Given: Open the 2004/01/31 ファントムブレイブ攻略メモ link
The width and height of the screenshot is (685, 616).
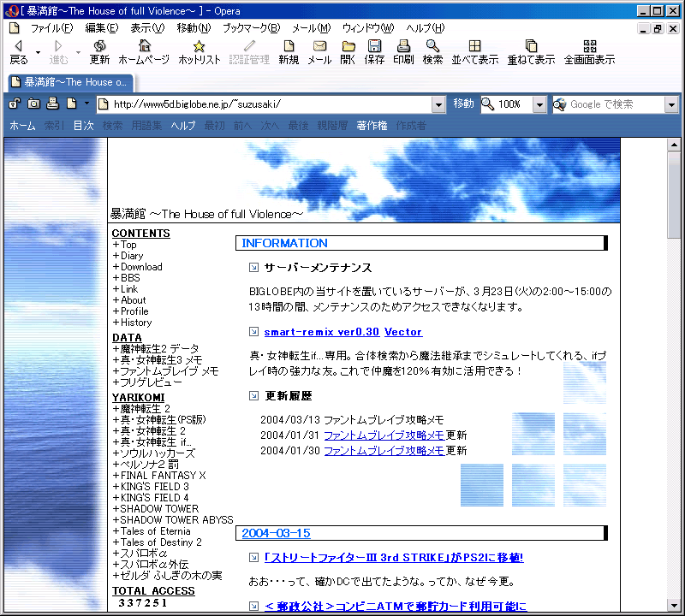Looking at the screenshot, I should click(384, 435).
